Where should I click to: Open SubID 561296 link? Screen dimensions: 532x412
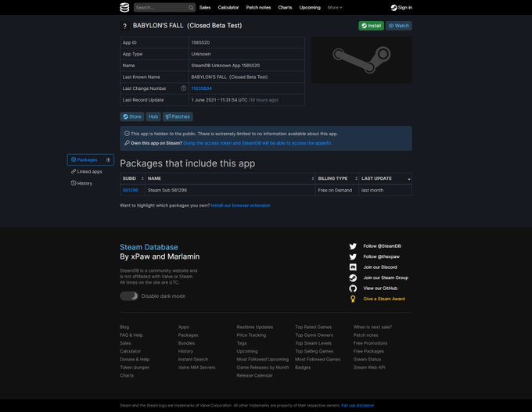[x=131, y=190]
